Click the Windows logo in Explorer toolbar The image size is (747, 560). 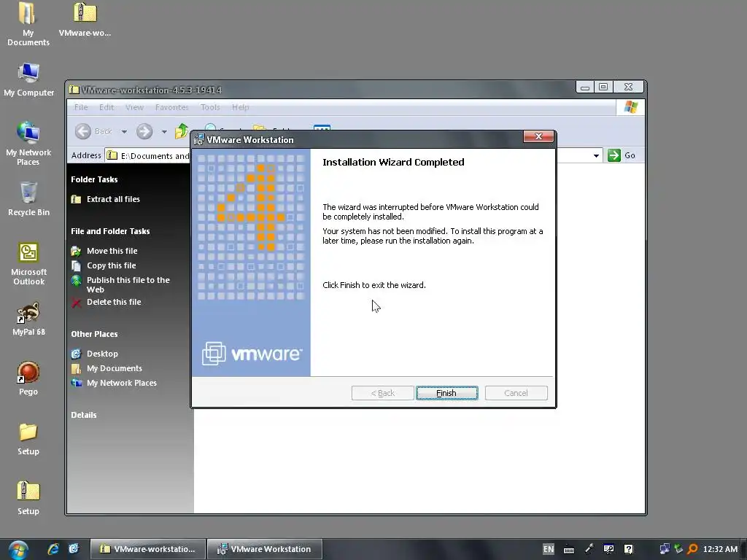tap(631, 106)
